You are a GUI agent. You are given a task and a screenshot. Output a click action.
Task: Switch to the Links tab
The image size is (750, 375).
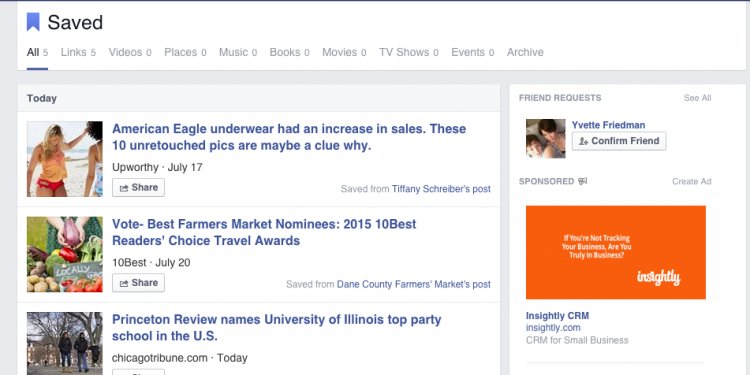[x=78, y=52]
